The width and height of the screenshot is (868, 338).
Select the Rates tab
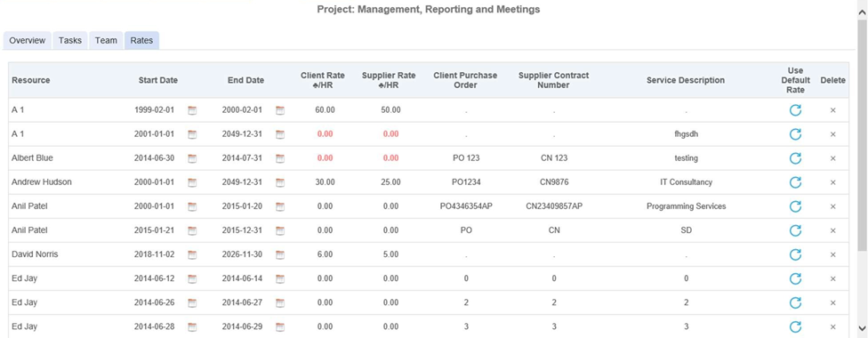tap(141, 40)
